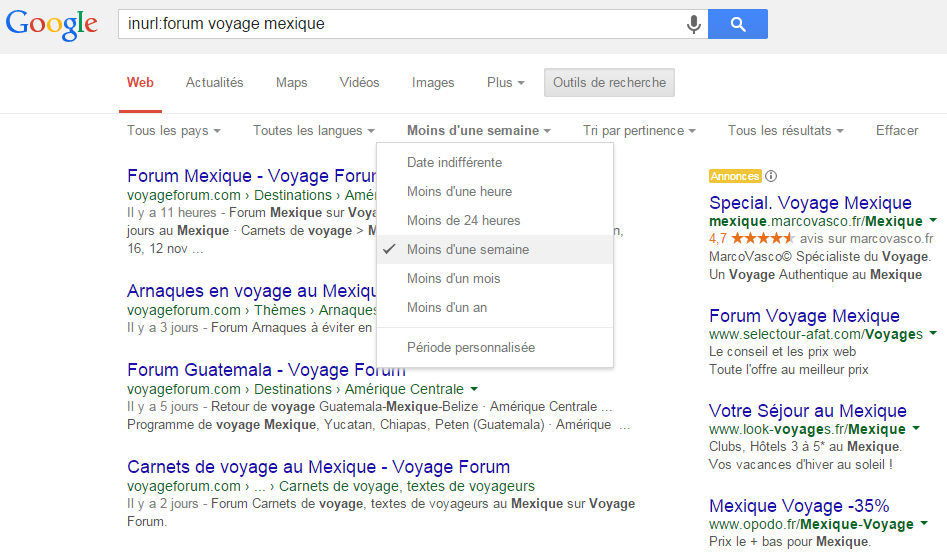
Task: Open Période personnalisée option
Action: (495, 347)
